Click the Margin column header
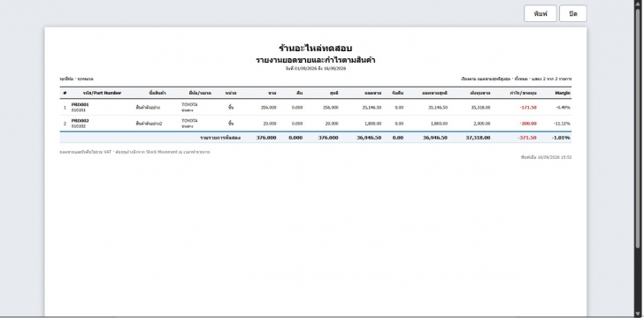 (563, 93)
